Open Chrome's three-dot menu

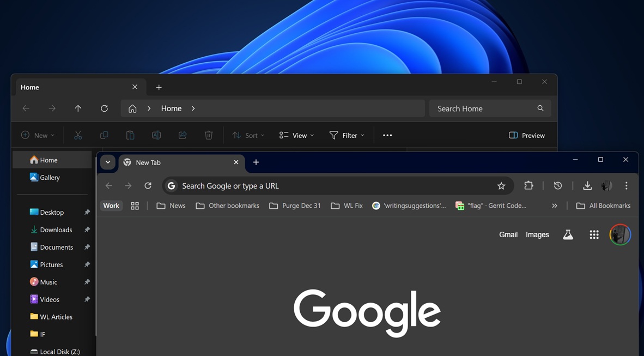(x=626, y=186)
